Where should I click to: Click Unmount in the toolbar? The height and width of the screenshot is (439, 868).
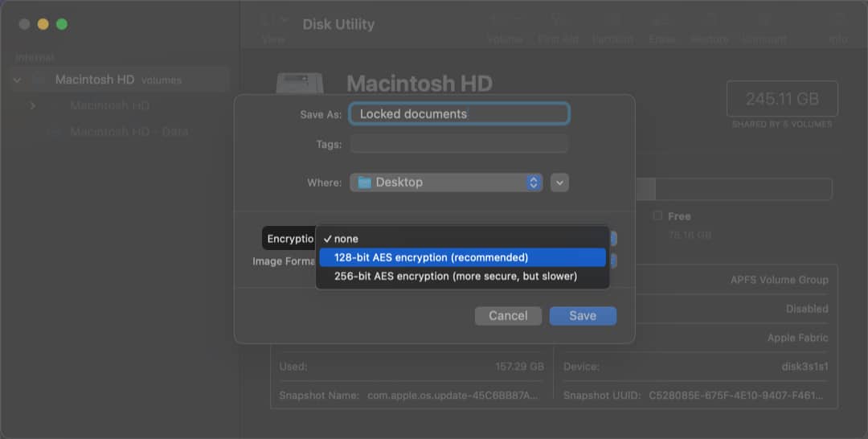764,29
